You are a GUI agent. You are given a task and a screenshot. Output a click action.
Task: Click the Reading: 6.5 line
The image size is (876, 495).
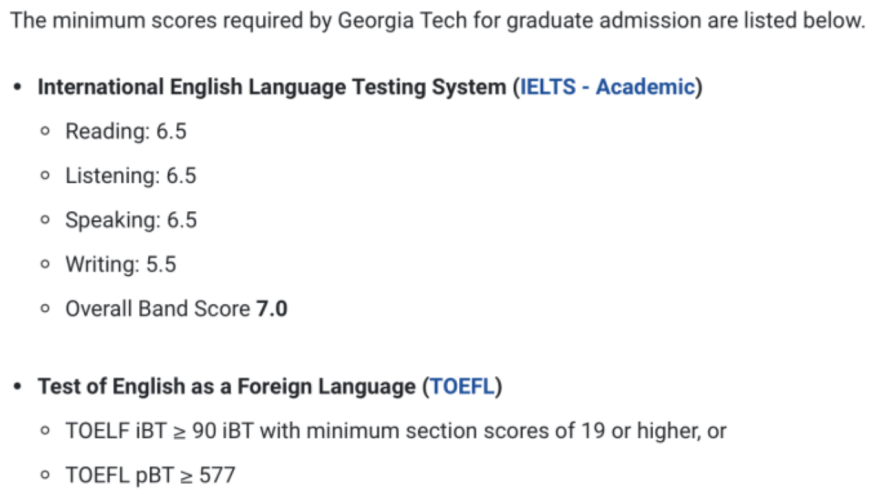[x=126, y=131]
